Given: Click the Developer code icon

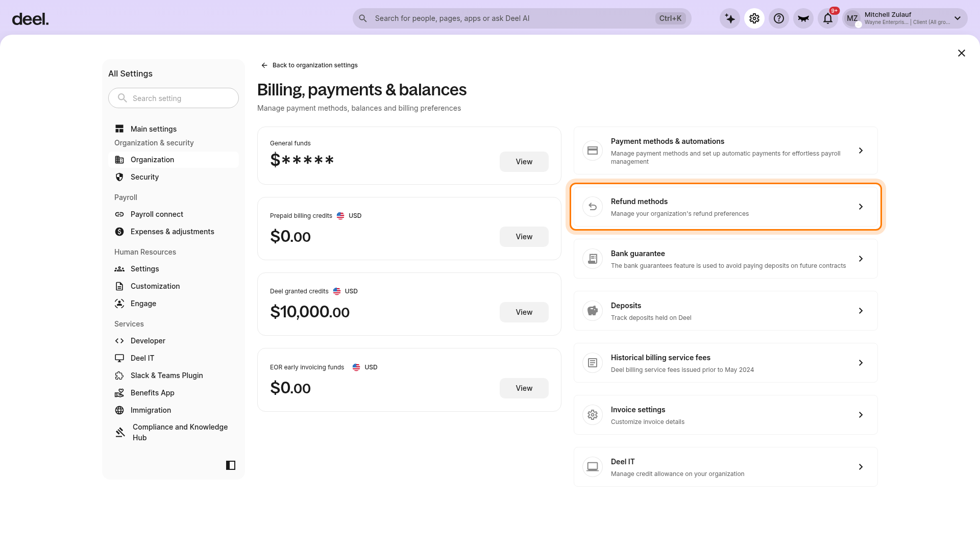Looking at the screenshot, I should coord(119,341).
